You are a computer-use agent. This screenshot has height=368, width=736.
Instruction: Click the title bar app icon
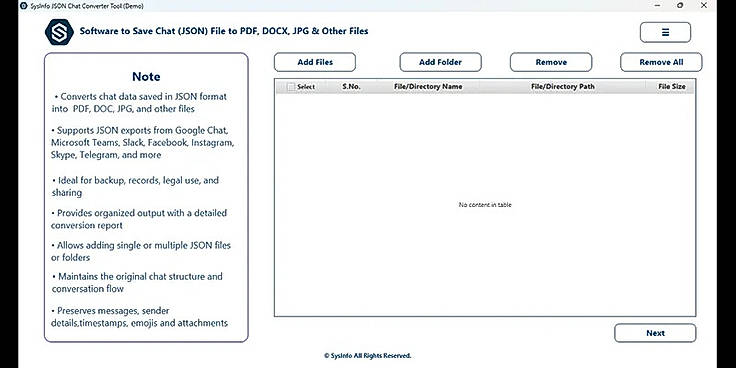click(24, 6)
